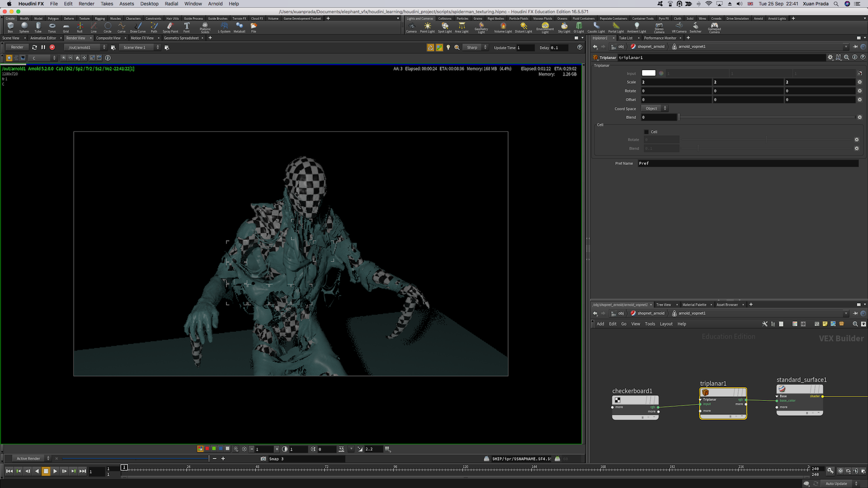
Task: Select the Font shelf tool
Action: pos(187,28)
